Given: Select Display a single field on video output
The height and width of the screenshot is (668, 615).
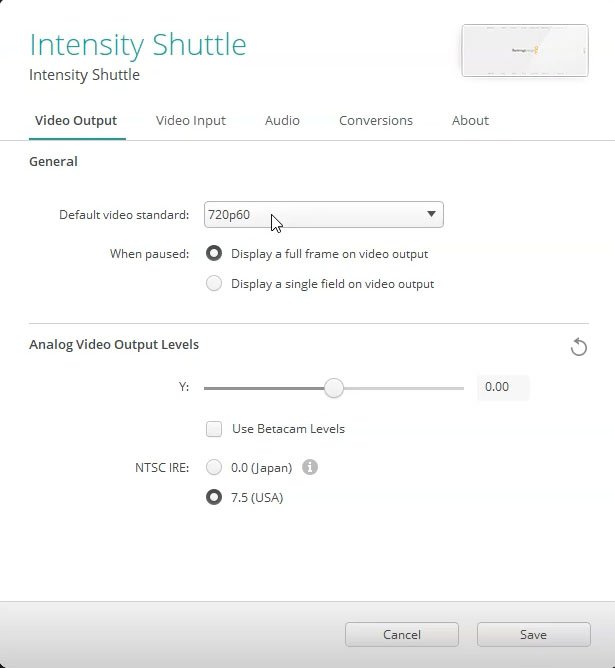Looking at the screenshot, I should tap(214, 284).
